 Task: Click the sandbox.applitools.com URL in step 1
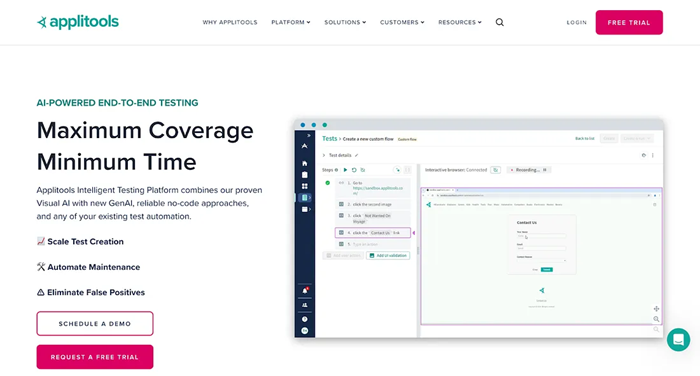click(x=378, y=191)
